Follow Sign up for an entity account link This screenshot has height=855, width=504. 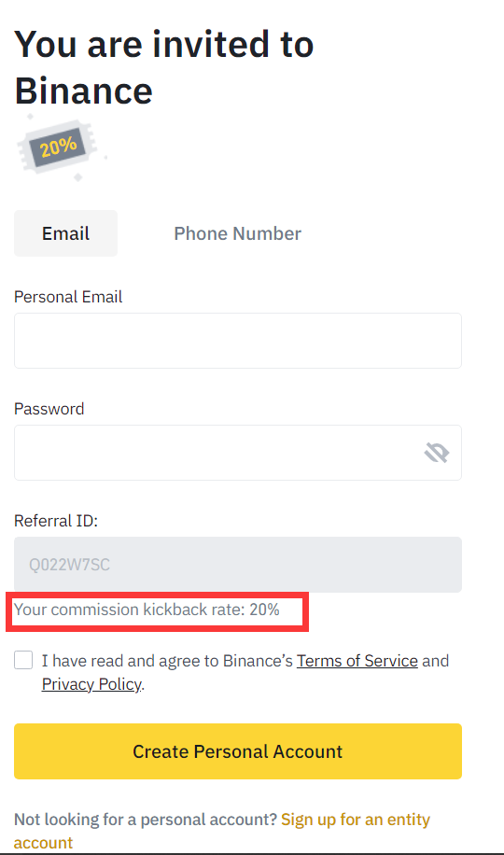click(222, 831)
